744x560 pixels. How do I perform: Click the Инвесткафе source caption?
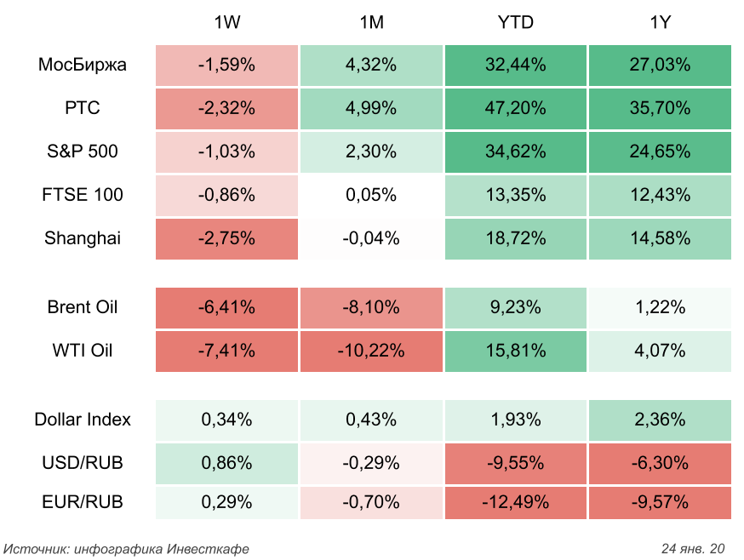point(127,548)
